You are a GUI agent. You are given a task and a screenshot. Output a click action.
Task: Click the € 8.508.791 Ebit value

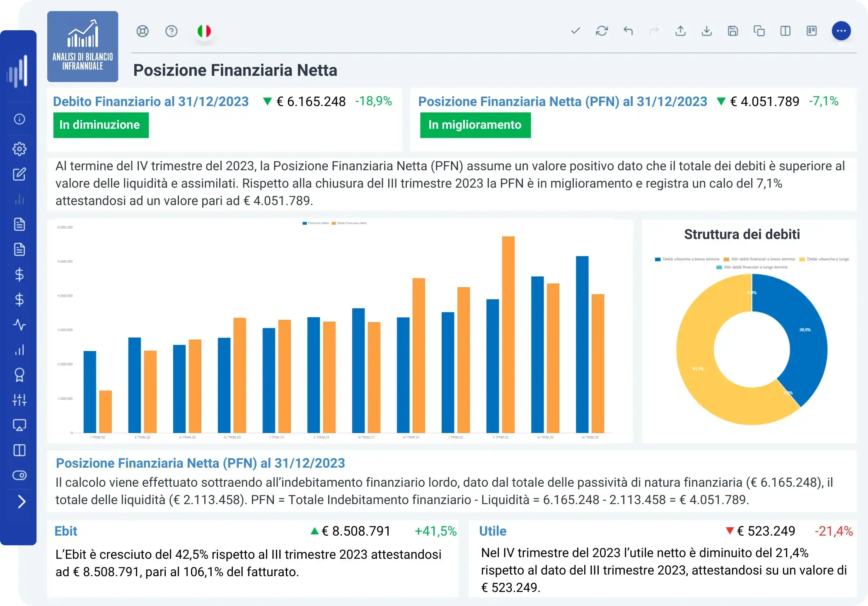pos(356,531)
